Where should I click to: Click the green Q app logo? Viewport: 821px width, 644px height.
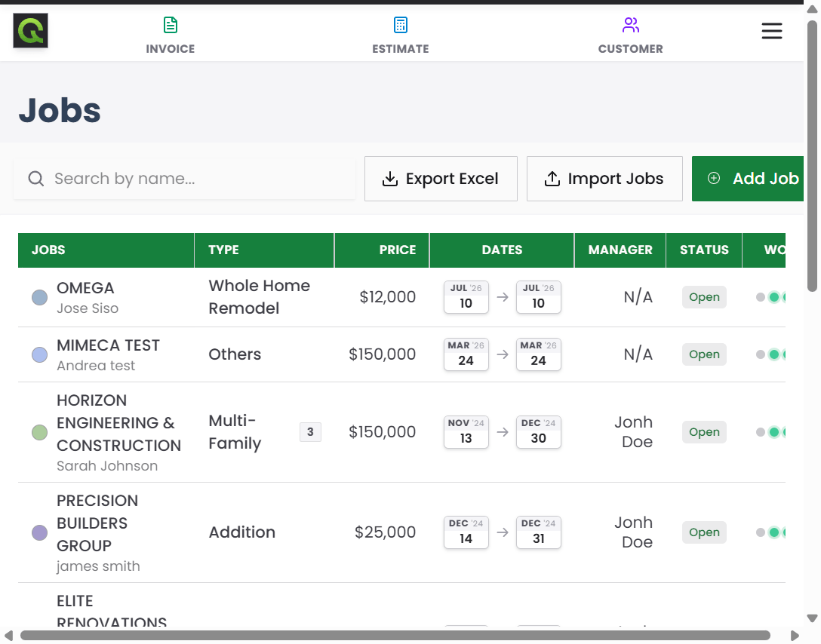[30, 31]
